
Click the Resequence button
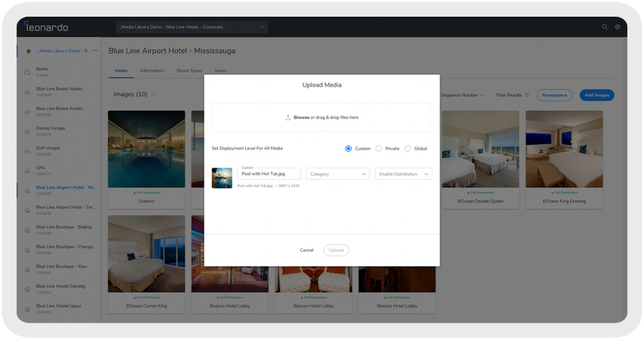(x=554, y=95)
